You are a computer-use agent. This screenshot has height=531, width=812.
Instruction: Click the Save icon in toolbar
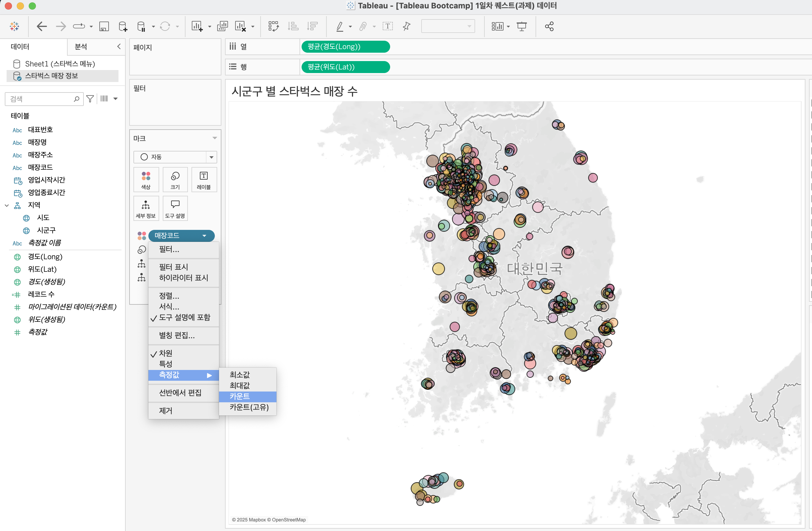[x=104, y=26]
